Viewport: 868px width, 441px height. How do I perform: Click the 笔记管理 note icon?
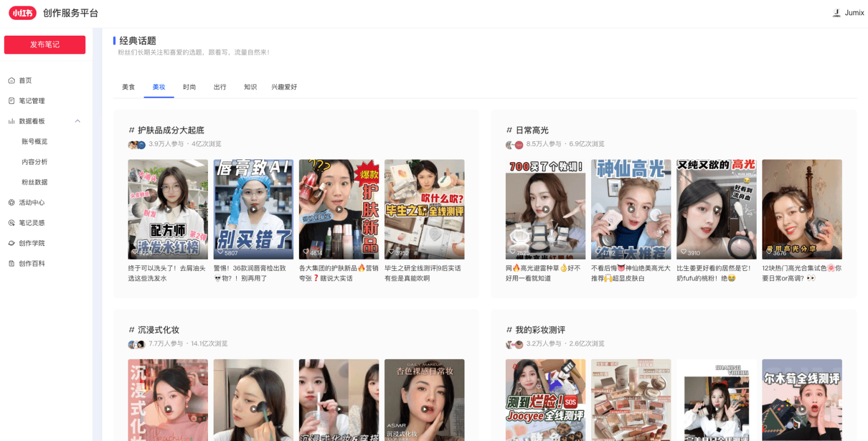pyautogui.click(x=11, y=101)
